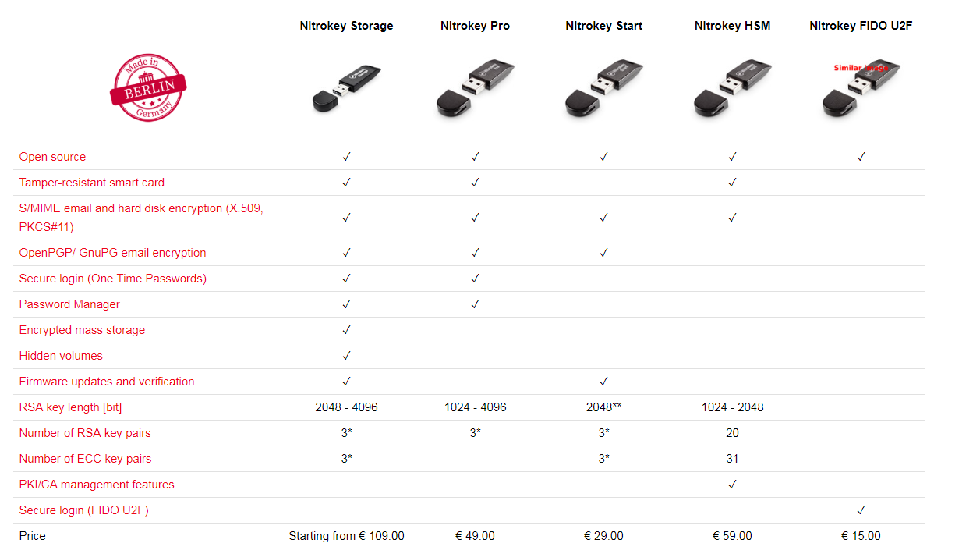This screenshot has width=980, height=554.
Task: Open the Nitrokey Storage product image
Action: point(347,87)
